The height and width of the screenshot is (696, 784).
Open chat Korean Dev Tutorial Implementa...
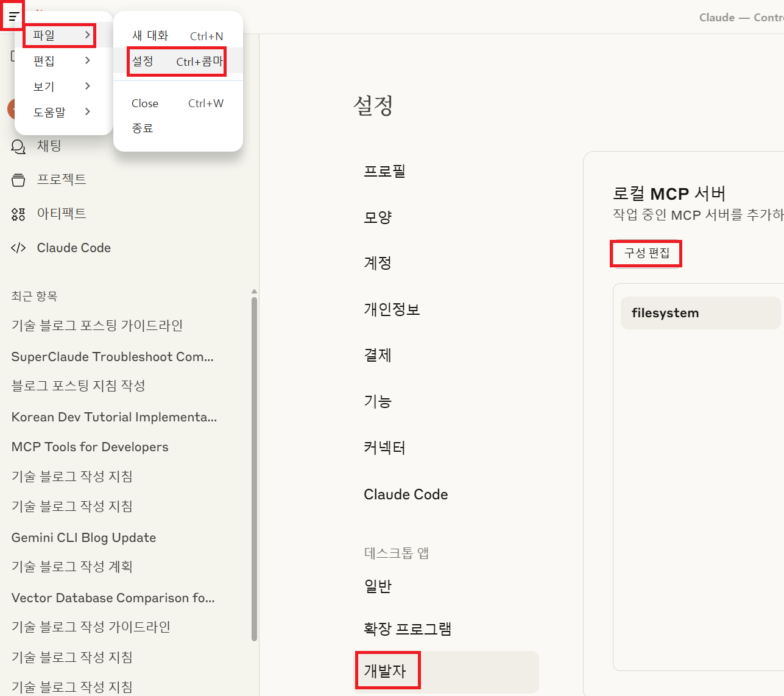(x=114, y=417)
